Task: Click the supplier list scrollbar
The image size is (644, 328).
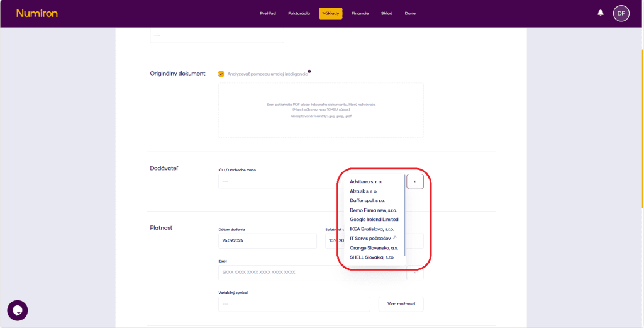Action: click(404, 214)
